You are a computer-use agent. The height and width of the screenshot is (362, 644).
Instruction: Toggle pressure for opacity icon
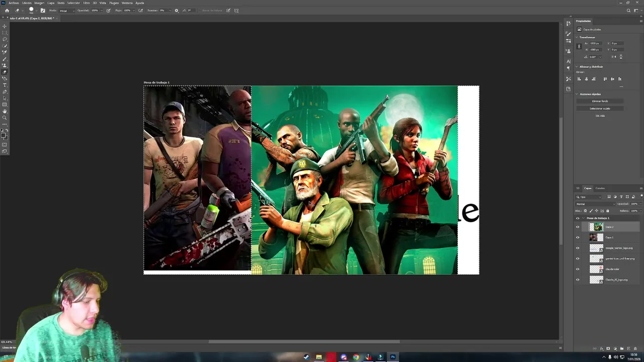coord(109,11)
